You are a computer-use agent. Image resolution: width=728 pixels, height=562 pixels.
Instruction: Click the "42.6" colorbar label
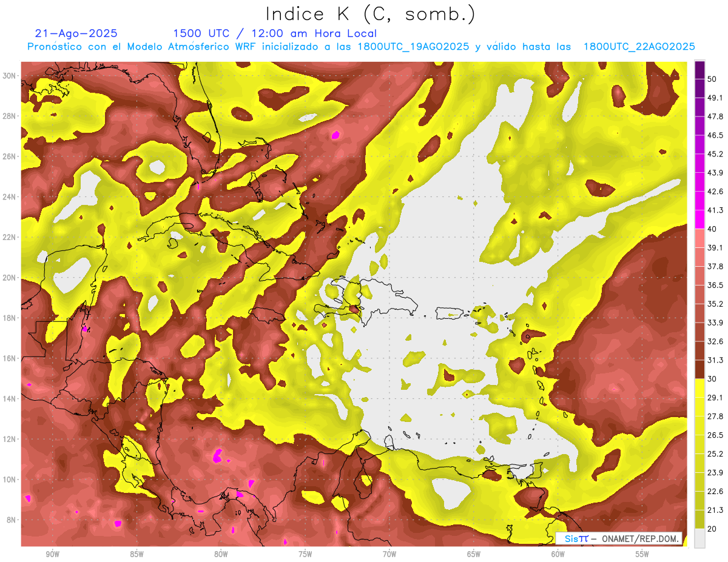pyautogui.click(x=715, y=192)
